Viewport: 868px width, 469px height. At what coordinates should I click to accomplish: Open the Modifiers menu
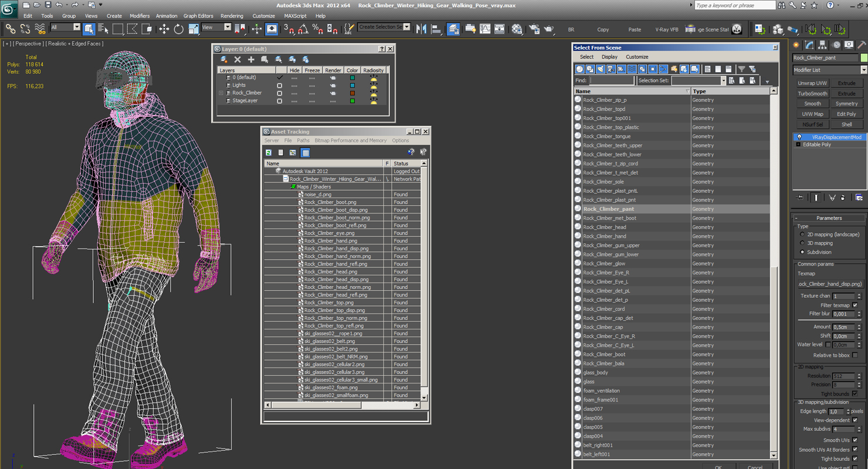point(140,16)
